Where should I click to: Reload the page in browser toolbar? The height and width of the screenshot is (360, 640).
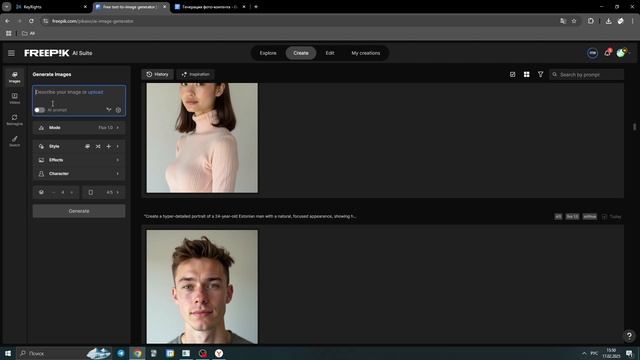[31, 21]
